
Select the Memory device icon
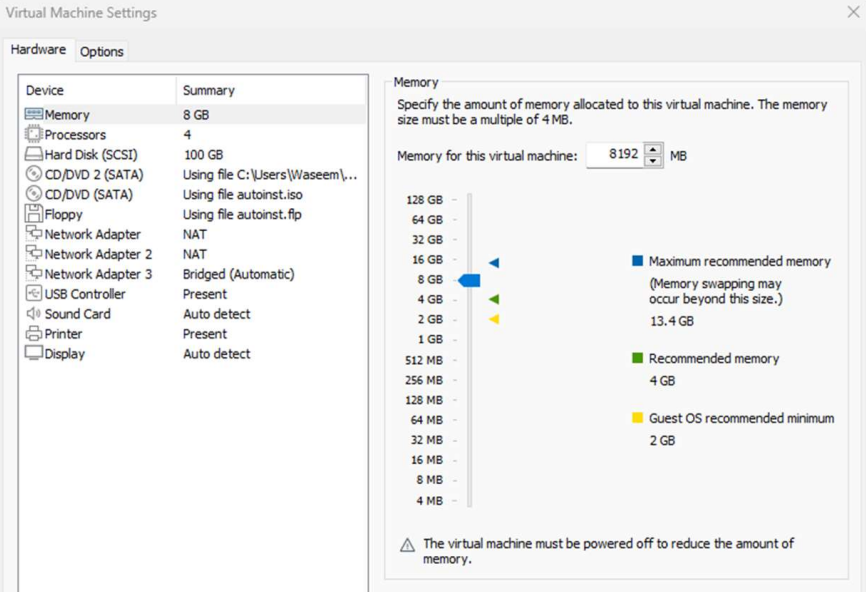[x=33, y=115]
